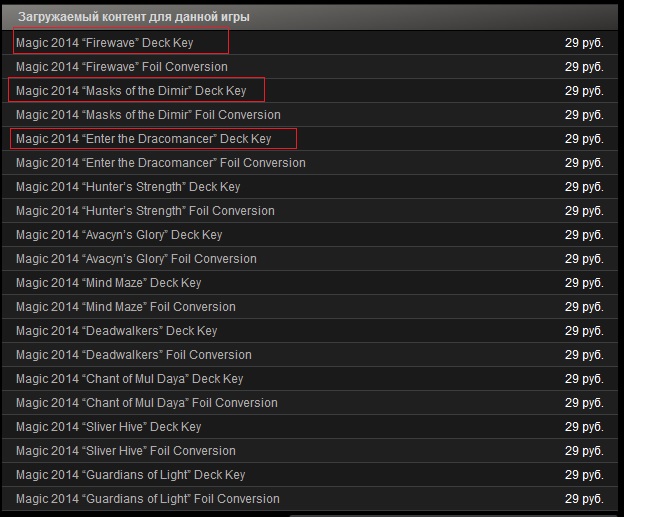
Task: Open Magic 2014 "Firewave" Deck Key
Action: pos(105,43)
